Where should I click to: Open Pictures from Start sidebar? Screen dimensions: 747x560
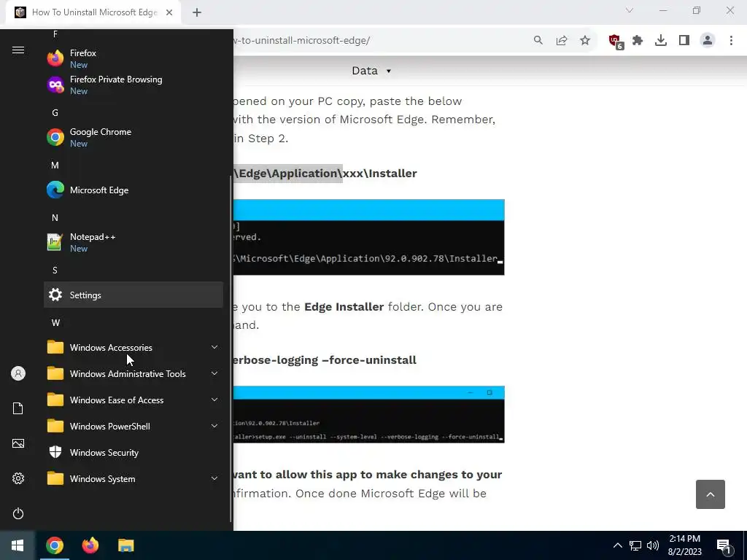click(18, 443)
